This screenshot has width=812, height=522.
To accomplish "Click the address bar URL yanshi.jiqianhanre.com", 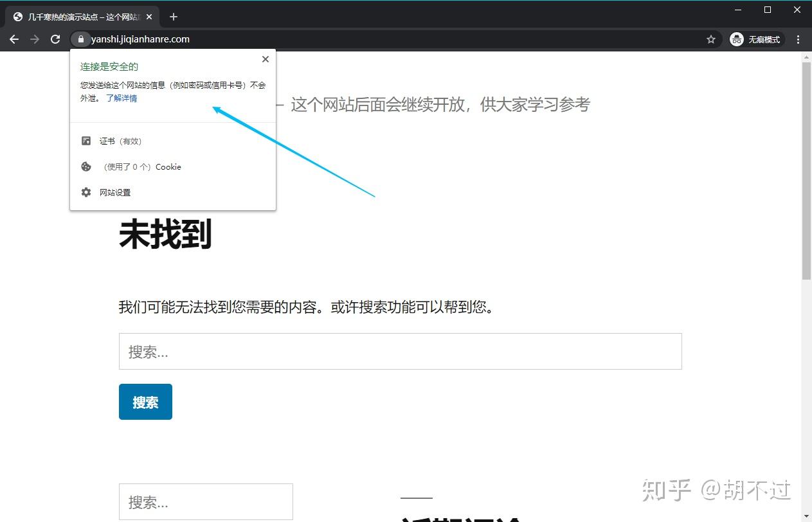I will 140,39.
